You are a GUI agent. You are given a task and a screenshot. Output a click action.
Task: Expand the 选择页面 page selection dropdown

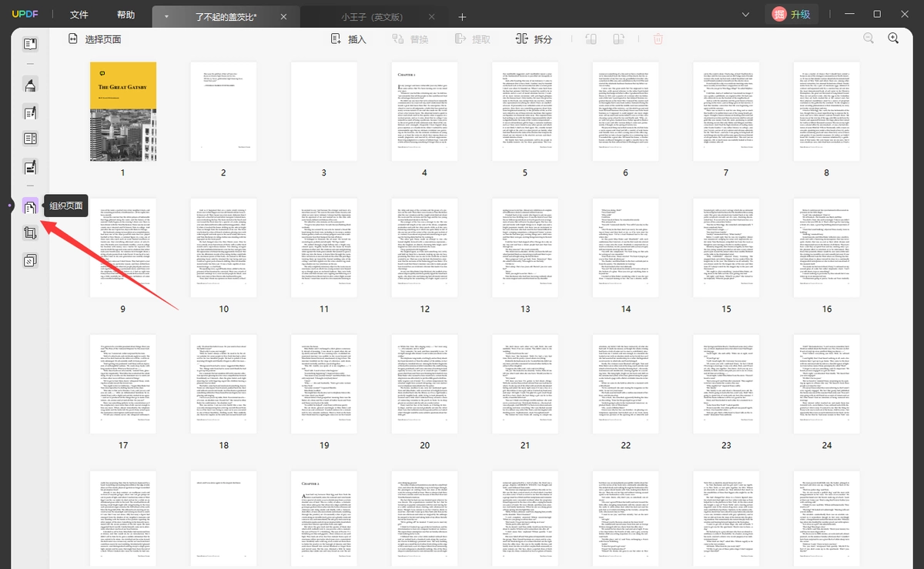[95, 39]
